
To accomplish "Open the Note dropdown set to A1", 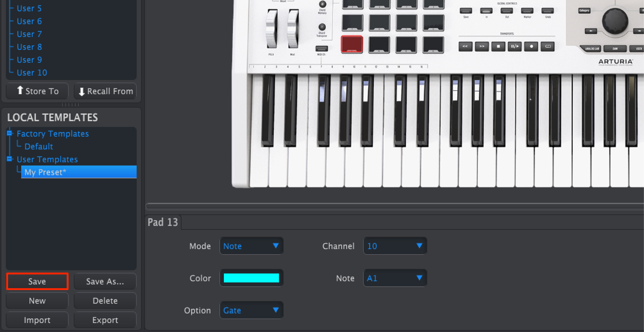I will click(x=395, y=278).
